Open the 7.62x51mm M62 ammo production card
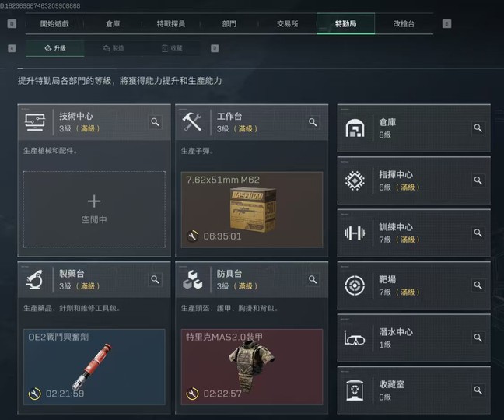Viewport: 504px width, 420px height. [x=252, y=209]
